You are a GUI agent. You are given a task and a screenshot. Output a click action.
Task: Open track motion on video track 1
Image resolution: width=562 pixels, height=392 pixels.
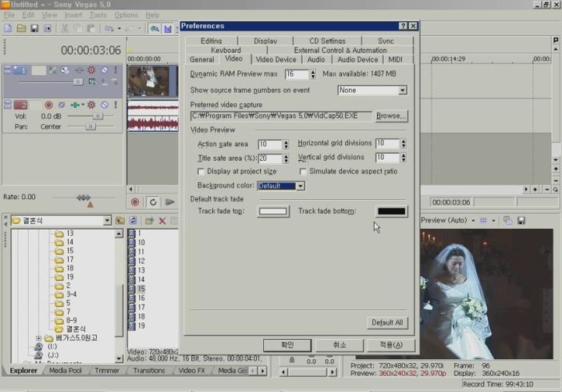(x=65, y=70)
